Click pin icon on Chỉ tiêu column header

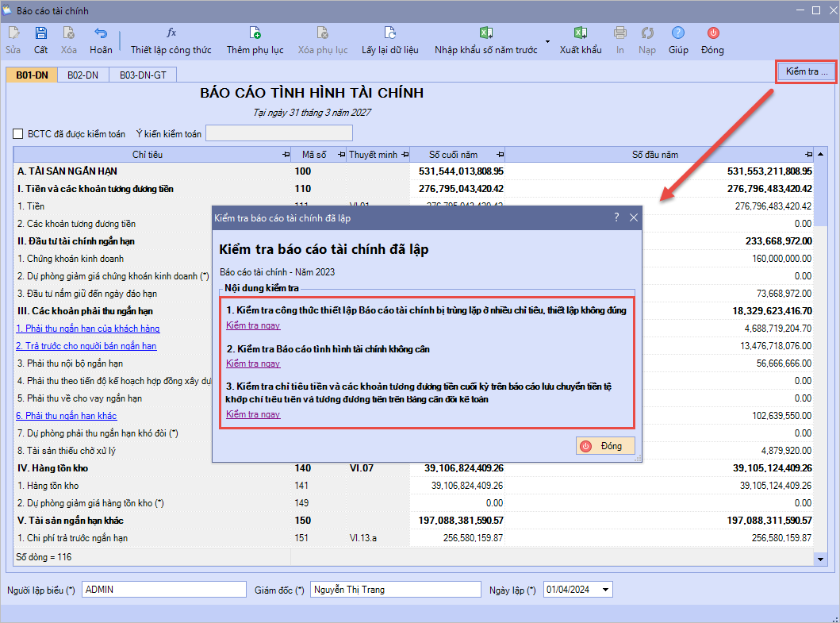[x=286, y=155]
